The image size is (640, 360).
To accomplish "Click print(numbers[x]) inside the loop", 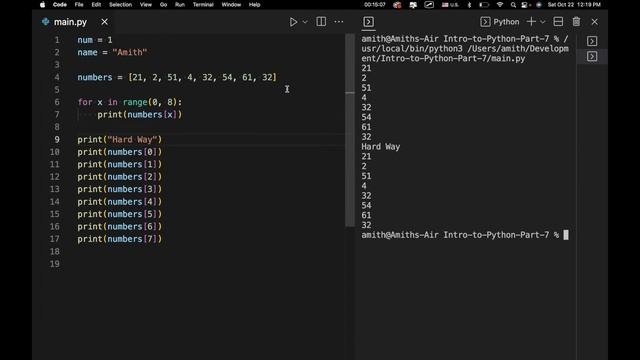I will [140, 115].
